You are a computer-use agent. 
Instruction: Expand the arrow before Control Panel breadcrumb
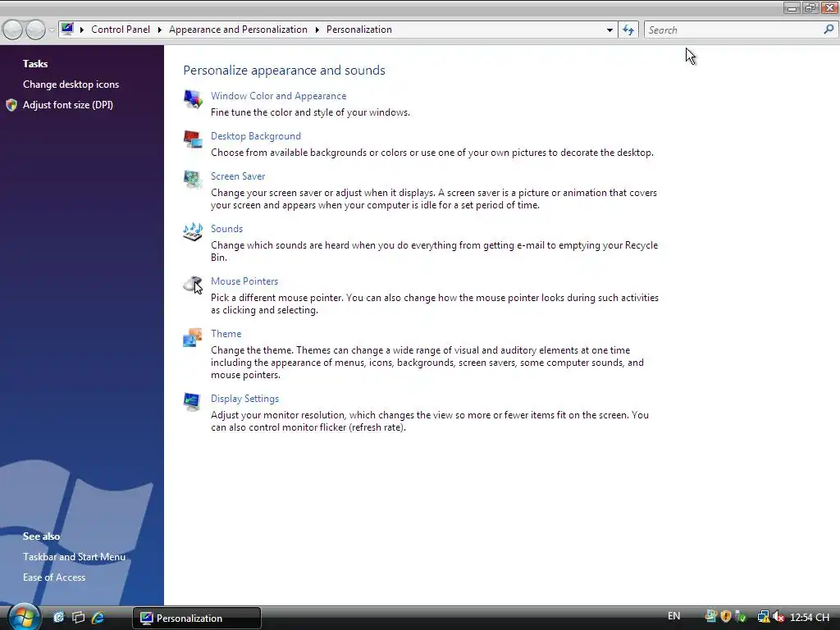point(81,30)
